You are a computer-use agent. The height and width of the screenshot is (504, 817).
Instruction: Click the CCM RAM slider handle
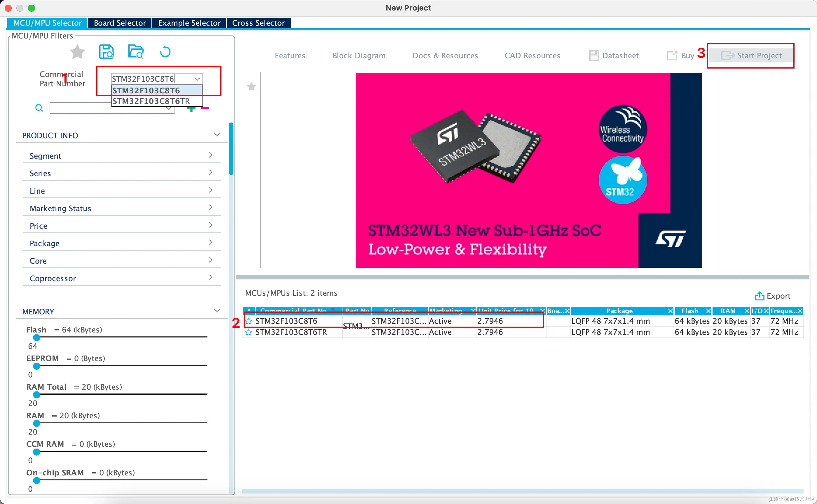(x=37, y=452)
